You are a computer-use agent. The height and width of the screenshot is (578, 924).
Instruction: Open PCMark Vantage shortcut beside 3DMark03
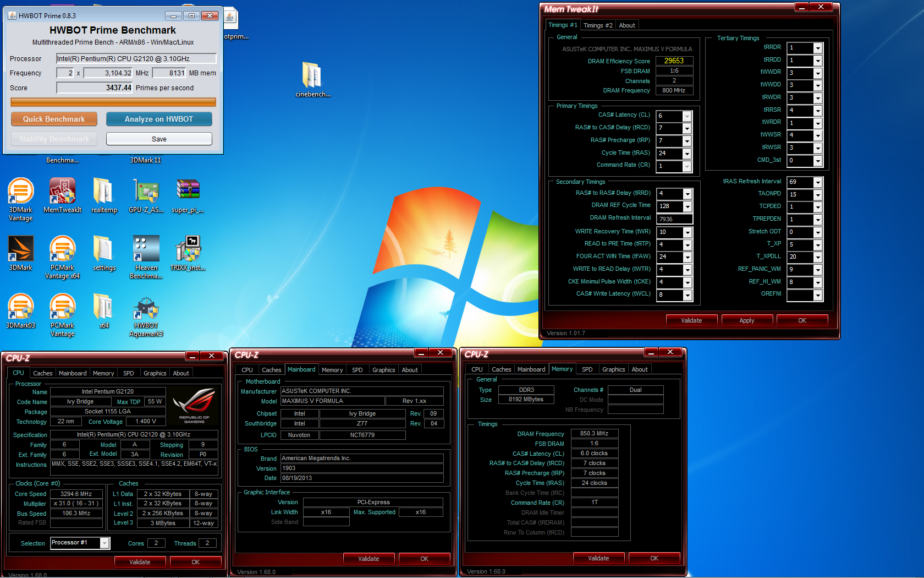[62, 315]
